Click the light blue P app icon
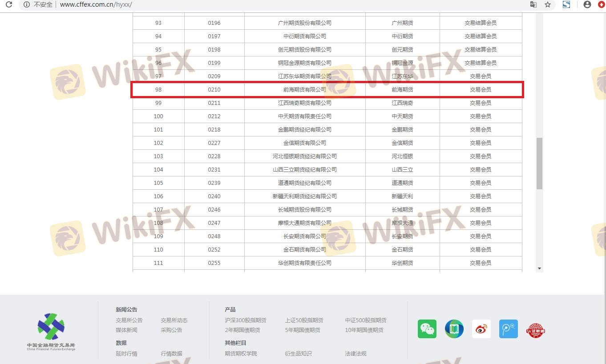 (x=508, y=329)
